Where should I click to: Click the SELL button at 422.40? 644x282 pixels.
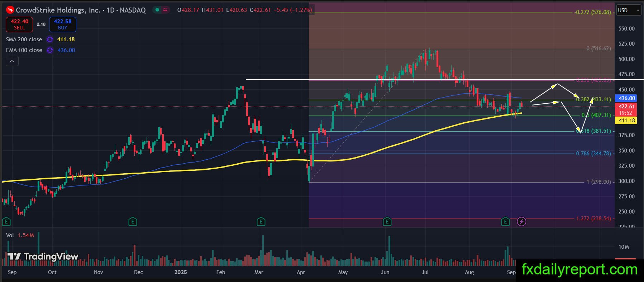pyautogui.click(x=19, y=24)
